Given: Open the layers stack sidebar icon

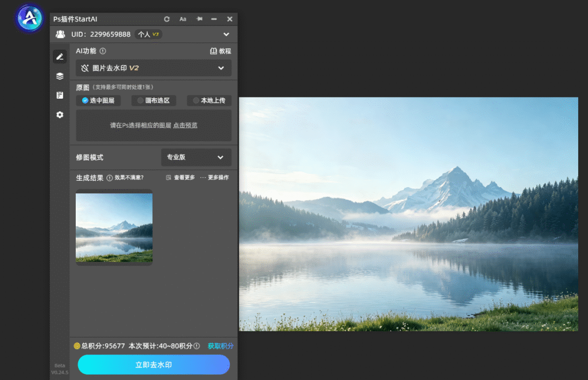Looking at the screenshot, I should click(60, 76).
